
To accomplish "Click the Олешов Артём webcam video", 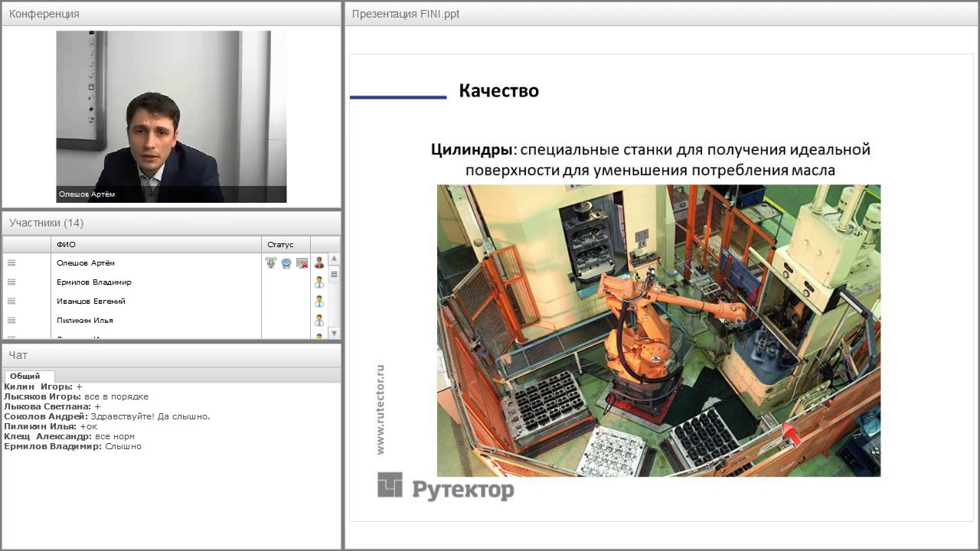I will tap(171, 116).
